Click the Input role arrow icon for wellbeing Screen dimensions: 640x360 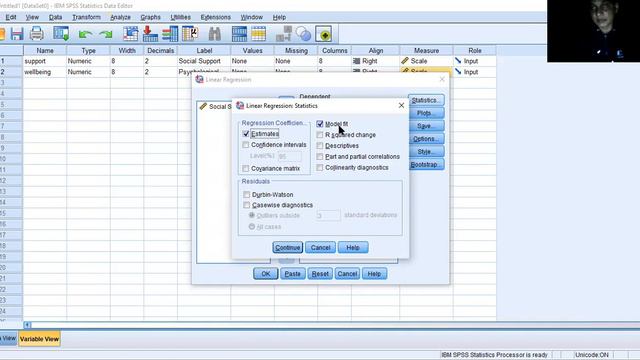458,71
